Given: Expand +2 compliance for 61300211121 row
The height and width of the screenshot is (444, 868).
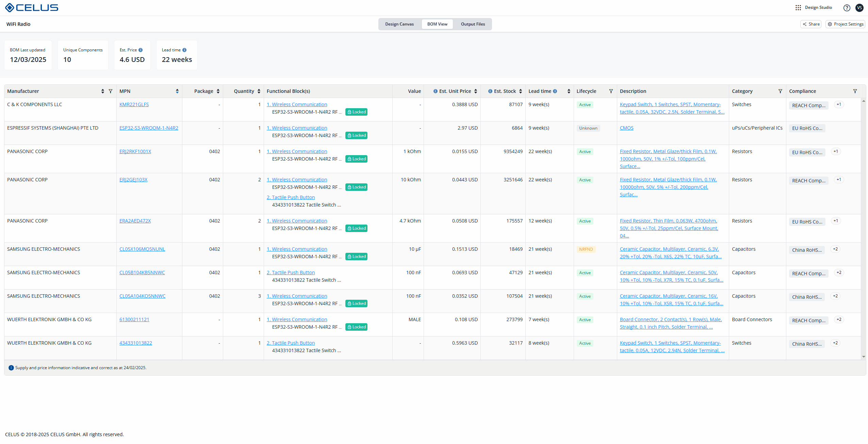Looking at the screenshot, I should (839, 319).
